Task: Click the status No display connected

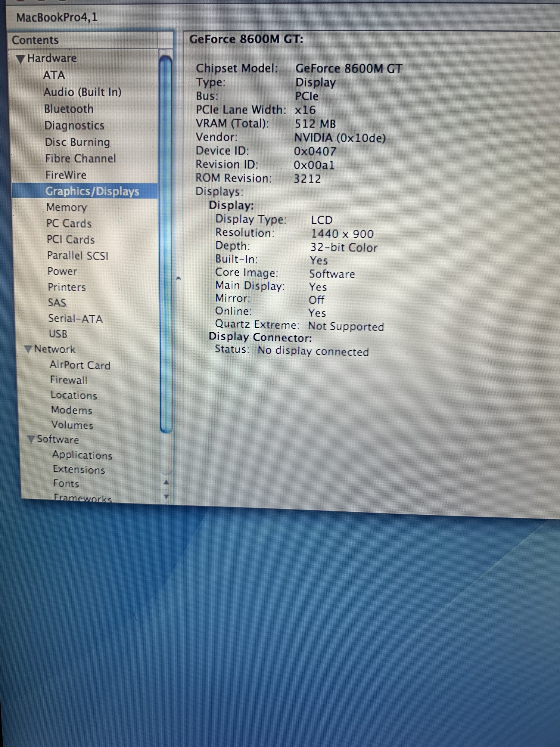Action: (x=313, y=351)
